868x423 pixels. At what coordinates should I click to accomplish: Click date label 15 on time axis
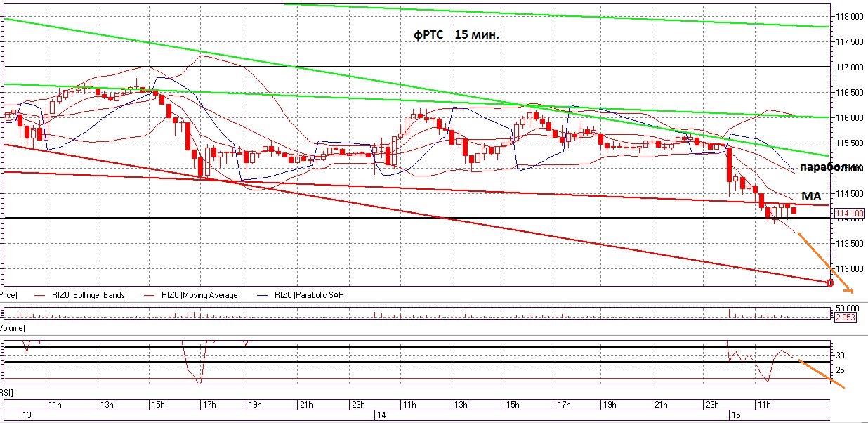735,416
